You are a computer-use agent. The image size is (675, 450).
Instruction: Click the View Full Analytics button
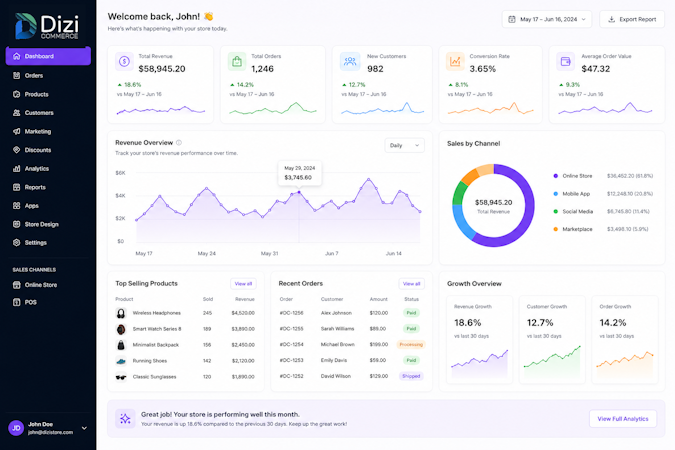pyautogui.click(x=622, y=419)
